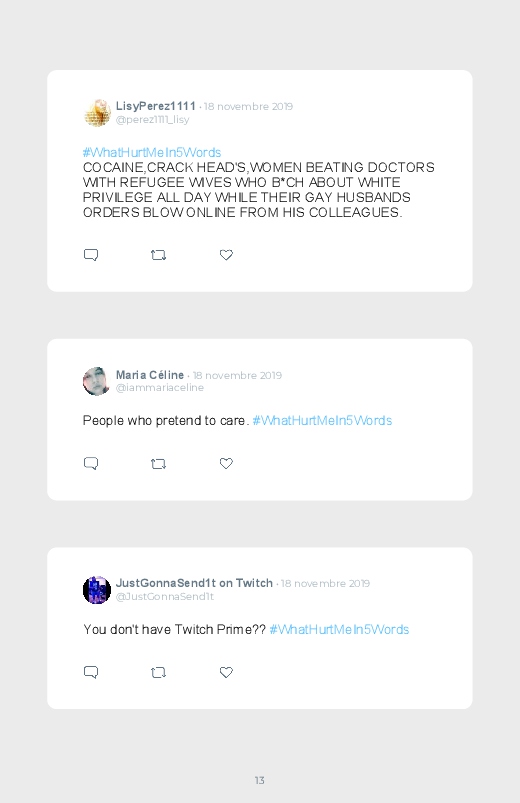This screenshot has height=803, width=520.
Task: Open the @perez1111_lisy handle
Action: click(x=153, y=119)
